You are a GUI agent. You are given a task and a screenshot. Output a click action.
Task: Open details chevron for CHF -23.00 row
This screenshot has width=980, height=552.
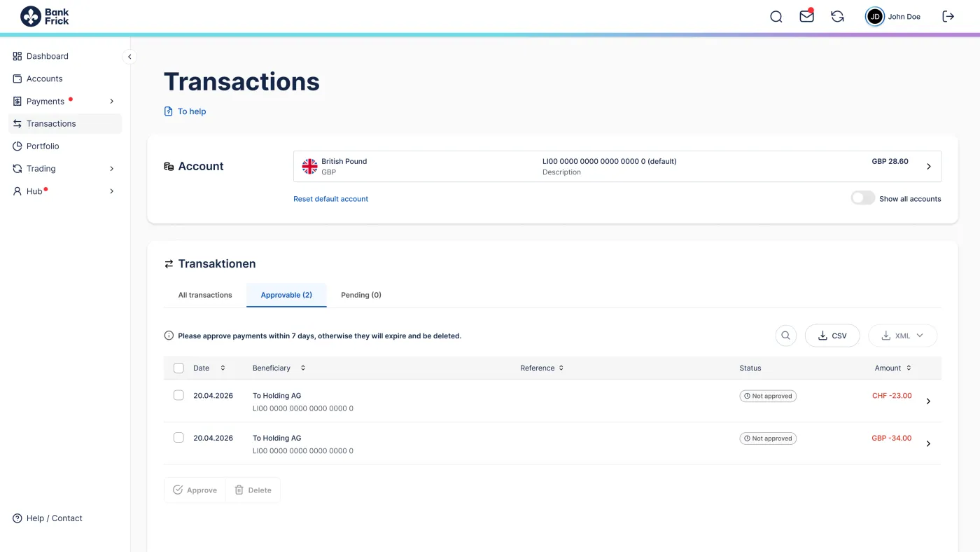coord(928,401)
